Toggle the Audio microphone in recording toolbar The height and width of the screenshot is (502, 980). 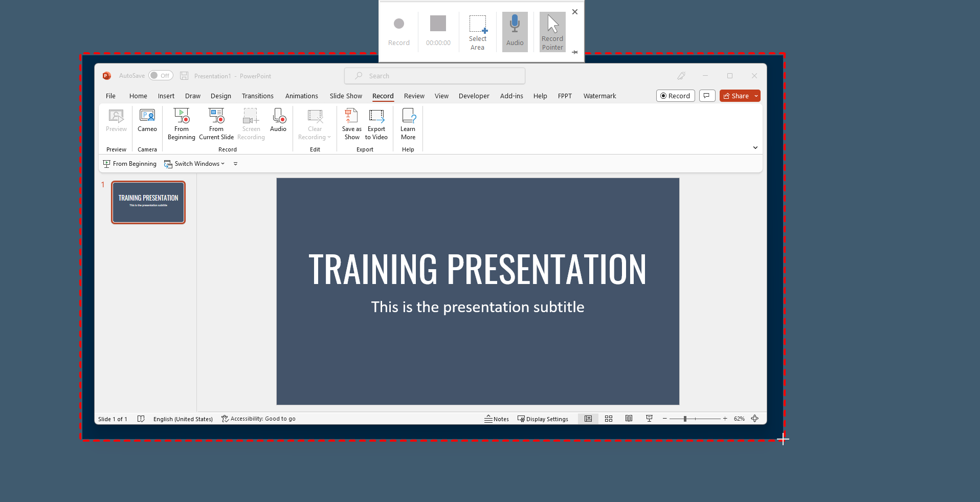click(515, 31)
